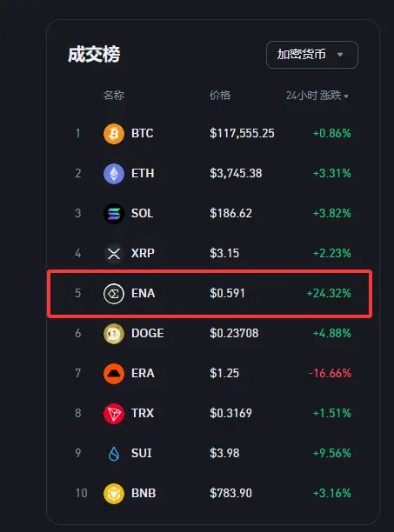Select the yellow BNB coin icon

tap(114, 494)
